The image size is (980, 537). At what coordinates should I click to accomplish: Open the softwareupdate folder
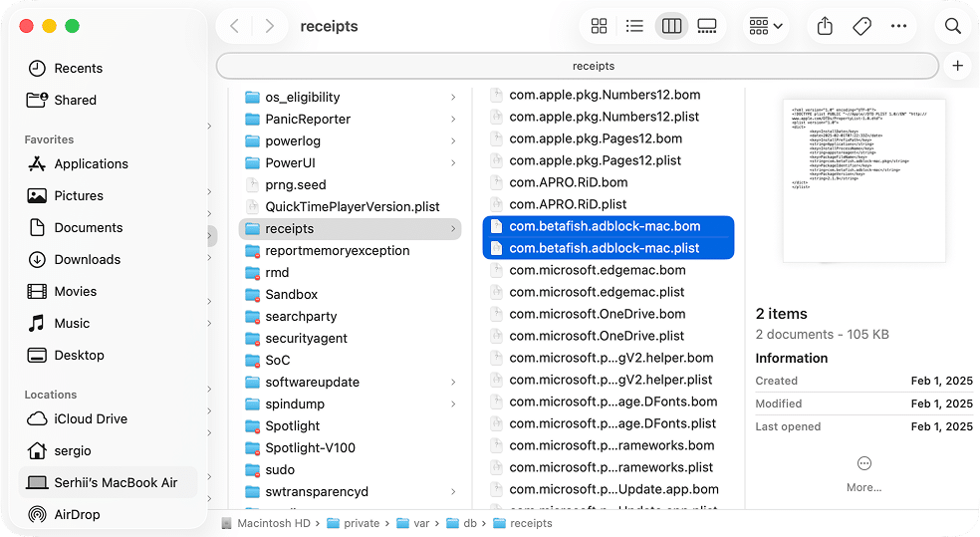coord(312,382)
